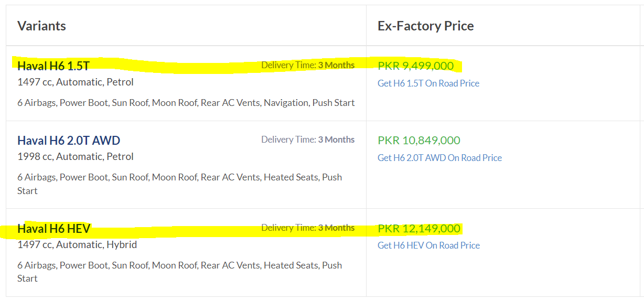Click the H6 1.5T features list with Navigation
Image resolution: width=644 pixels, height=300 pixels.
click(186, 103)
